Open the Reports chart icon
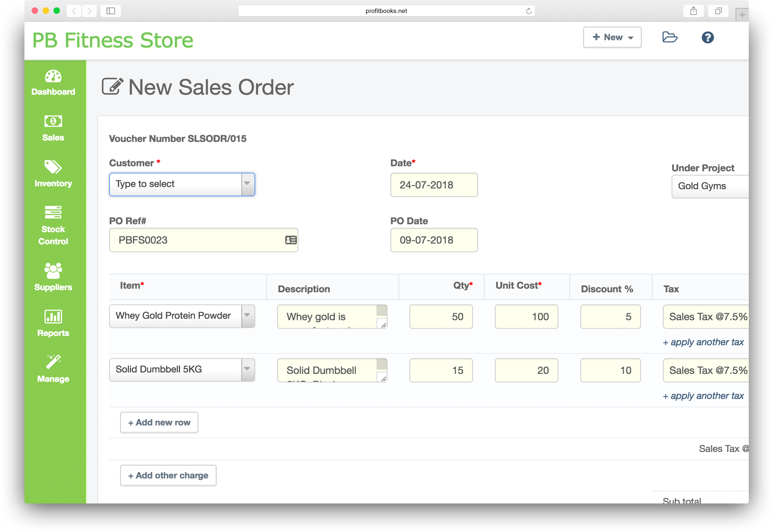The height and width of the screenshot is (532, 773). [53, 317]
